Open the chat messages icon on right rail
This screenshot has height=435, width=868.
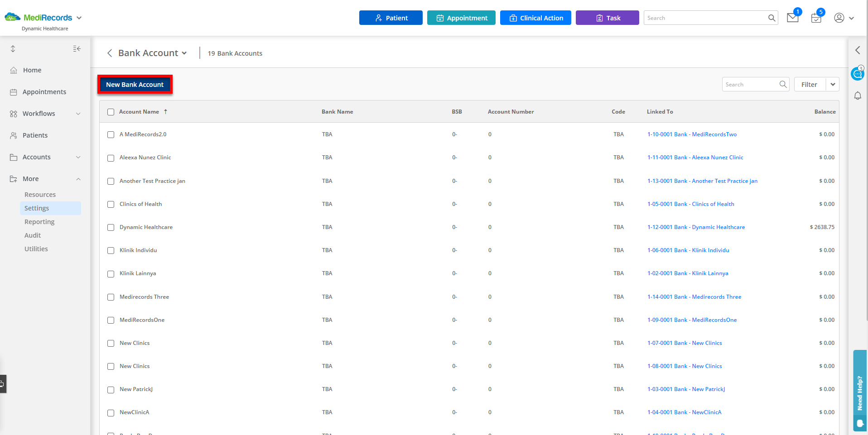857,73
